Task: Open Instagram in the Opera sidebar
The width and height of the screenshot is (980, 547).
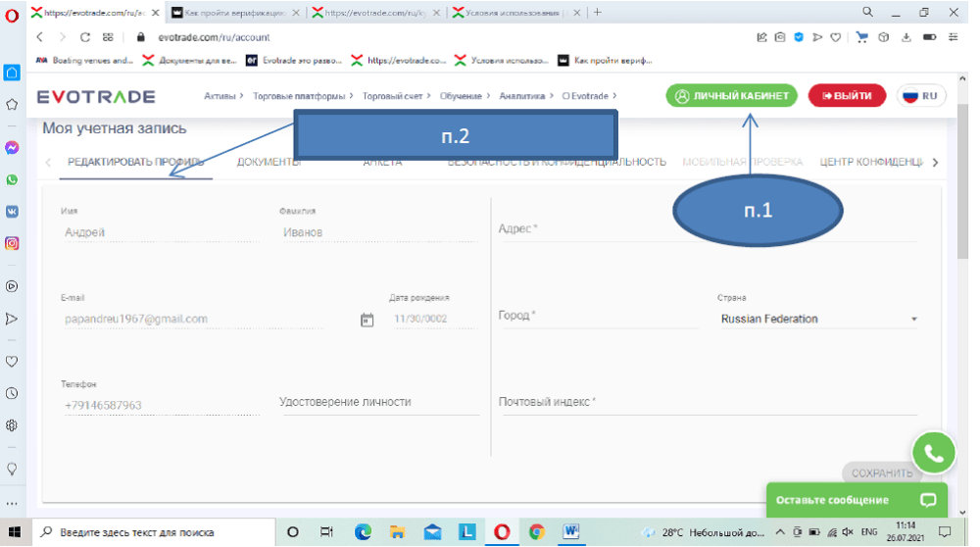Action: pyautogui.click(x=12, y=243)
